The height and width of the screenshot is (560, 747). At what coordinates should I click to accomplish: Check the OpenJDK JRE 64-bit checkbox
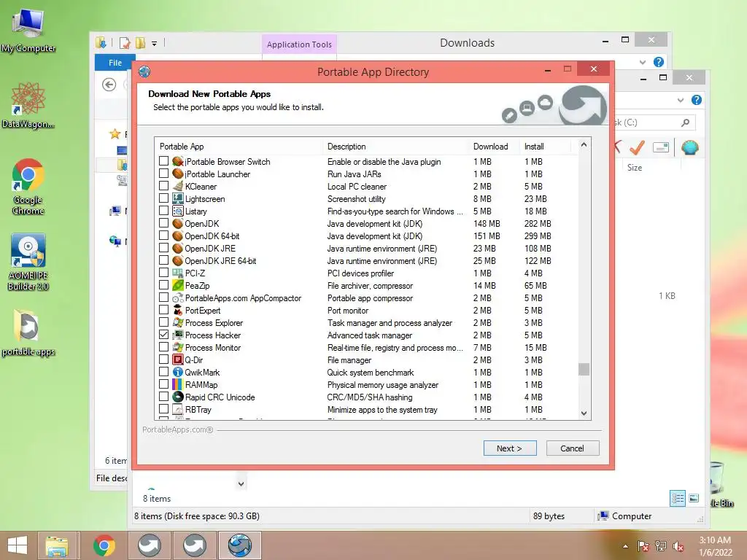(x=163, y=260)
